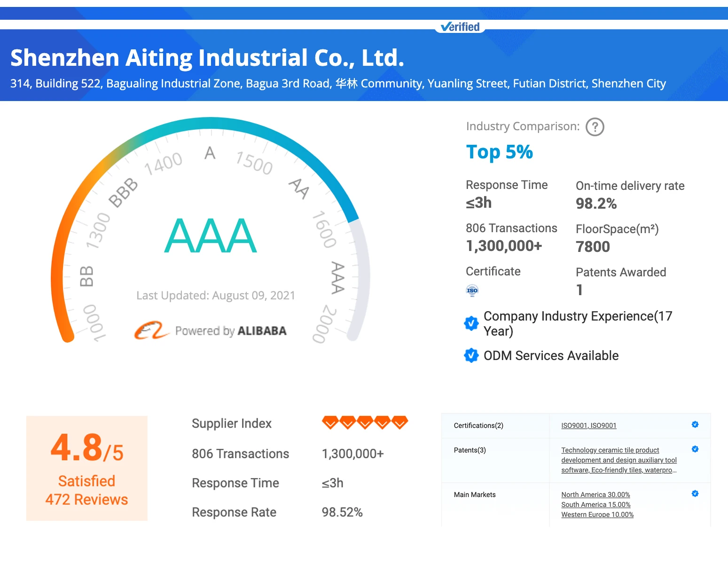Image resolution: width=728 pixels, height=572 pixels.
Task: Click the verified check icon in Certifications row
Action: [x=695, y=424]
